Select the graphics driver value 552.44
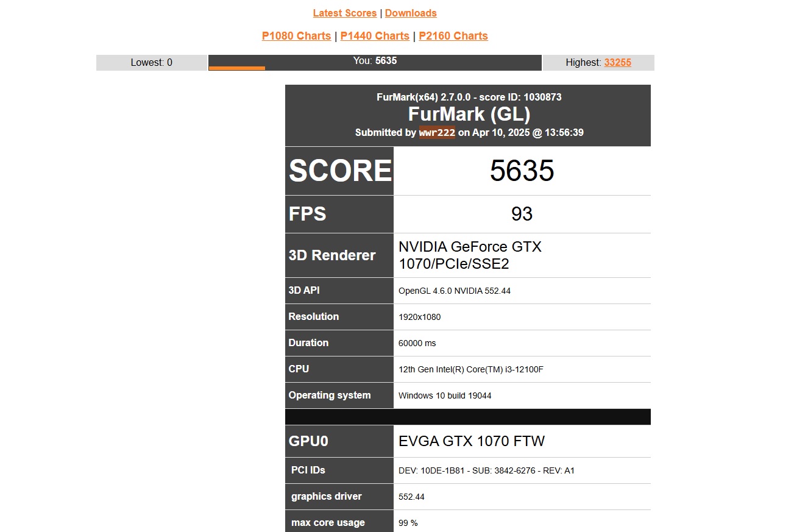Image resolution: width=794 pixels, height=532 pixels. point(411,497)
